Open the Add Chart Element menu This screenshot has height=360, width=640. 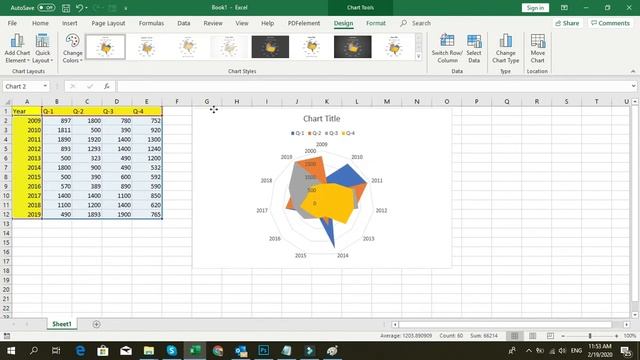[x=17, y=48]
